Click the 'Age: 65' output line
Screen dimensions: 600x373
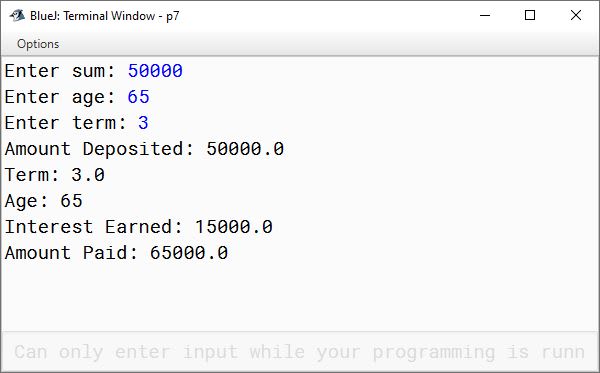click(x=43, y=201)
